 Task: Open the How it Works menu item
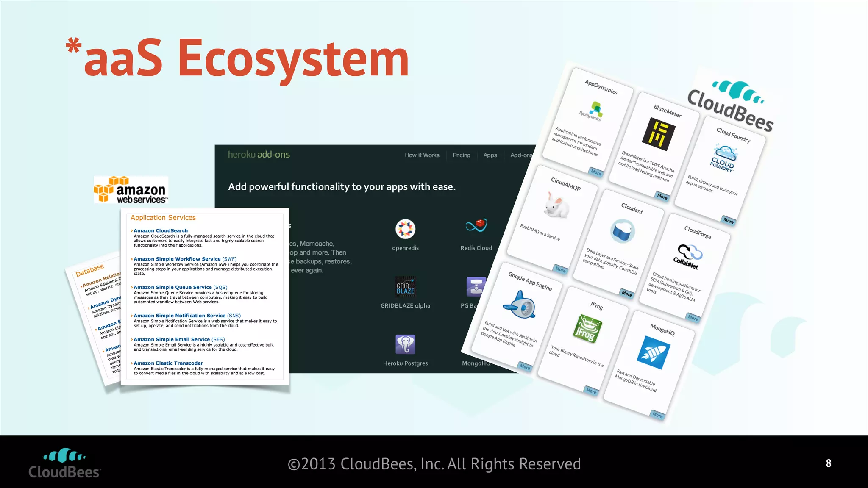(x=422, y=155)
